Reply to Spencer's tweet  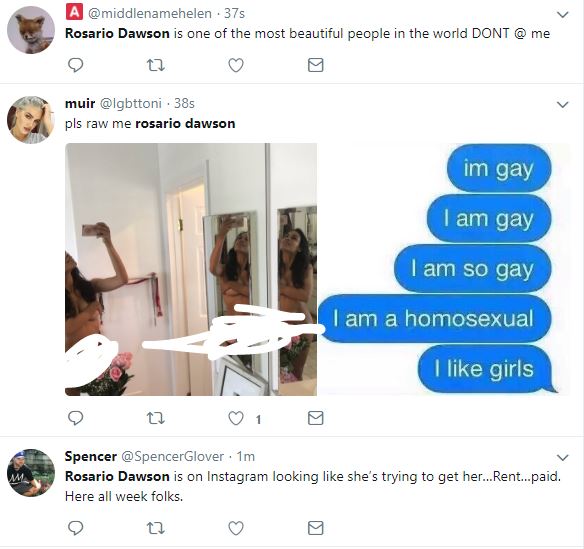click(75, 528)
